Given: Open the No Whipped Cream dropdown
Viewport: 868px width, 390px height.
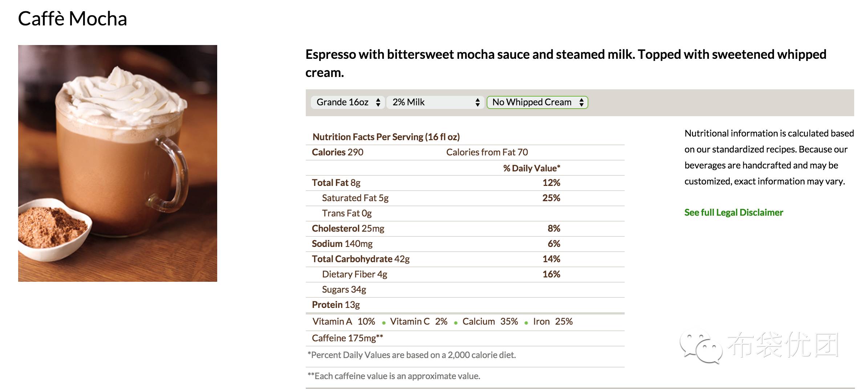Looking at the screenshot, I should point(537,102).
